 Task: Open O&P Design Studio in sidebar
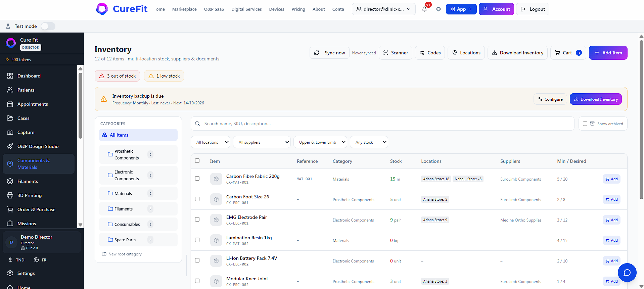(38, 146)
